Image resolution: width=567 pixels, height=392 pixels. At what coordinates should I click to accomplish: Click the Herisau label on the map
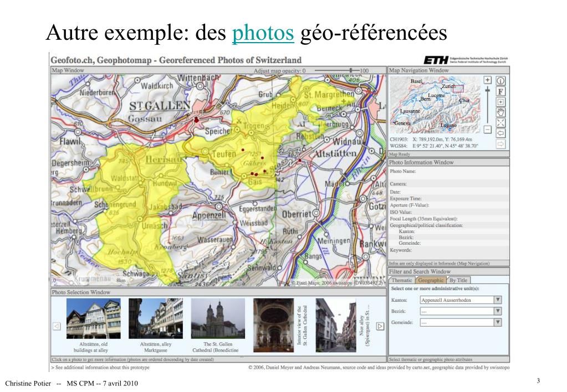(x=164, y=159)
